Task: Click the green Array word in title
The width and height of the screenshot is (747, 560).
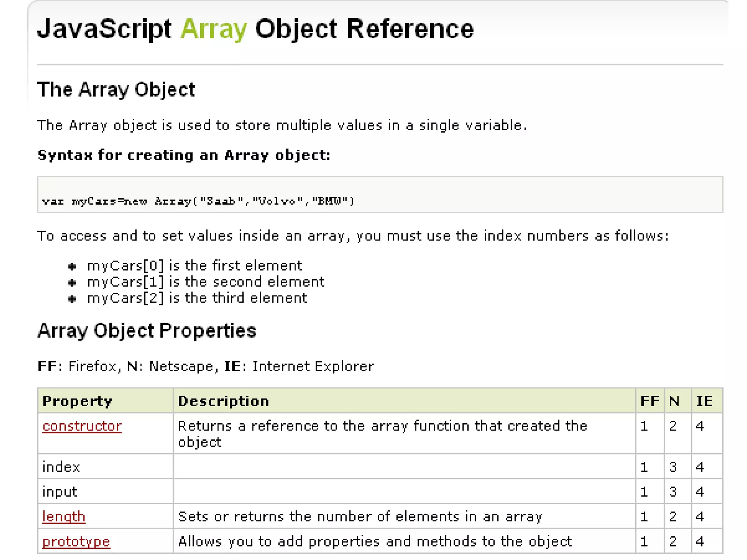Action: tap(214, 29)
